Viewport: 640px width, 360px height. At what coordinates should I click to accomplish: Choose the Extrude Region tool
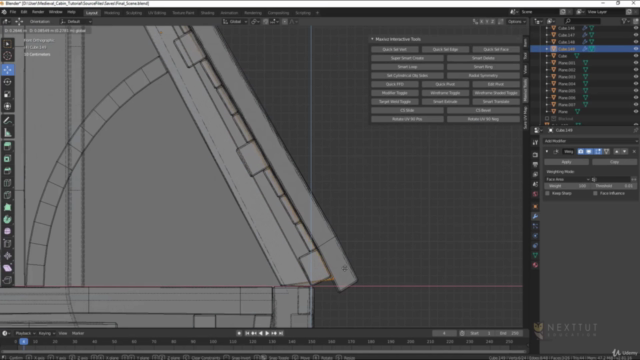(x=7, y=146)
